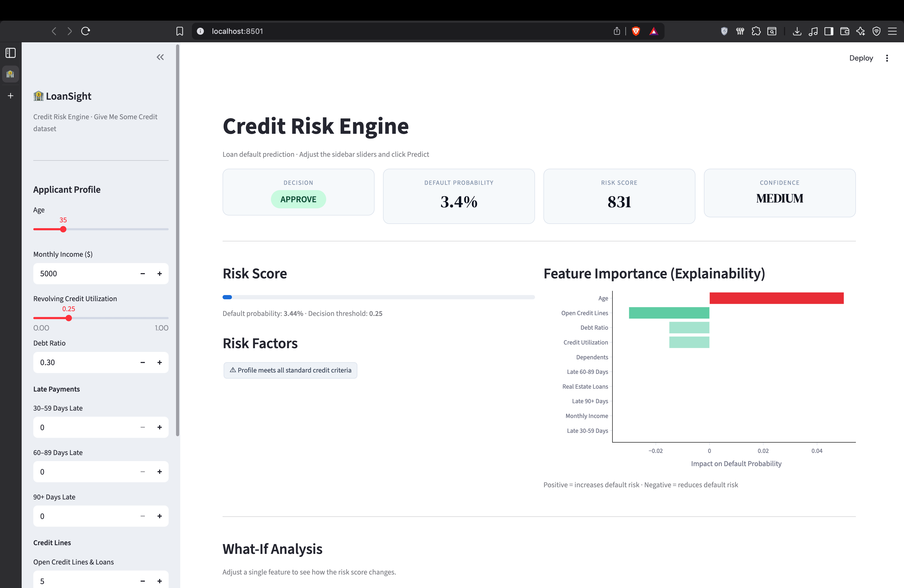Increment 30–59 Days Late value

click(x=160, y=427)
